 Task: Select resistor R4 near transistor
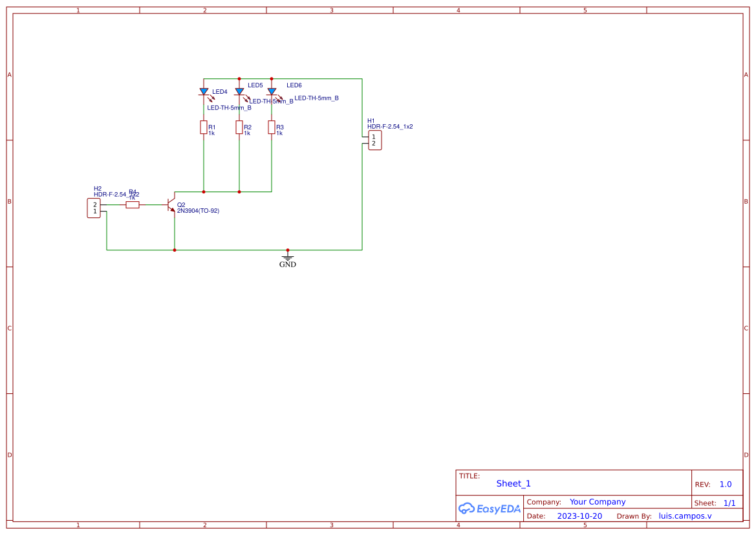tap(133, 204)
